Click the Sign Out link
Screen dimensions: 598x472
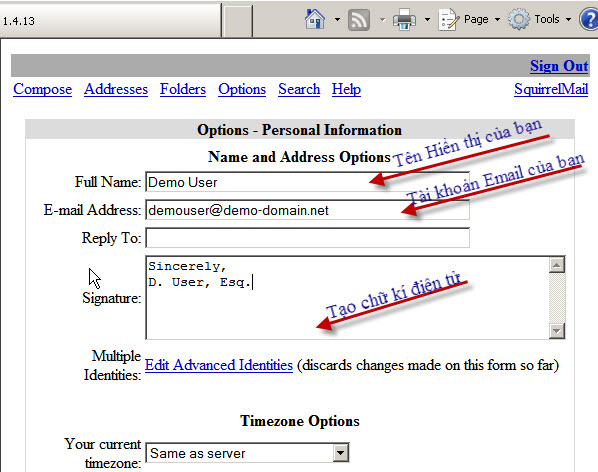click(559, 66)
